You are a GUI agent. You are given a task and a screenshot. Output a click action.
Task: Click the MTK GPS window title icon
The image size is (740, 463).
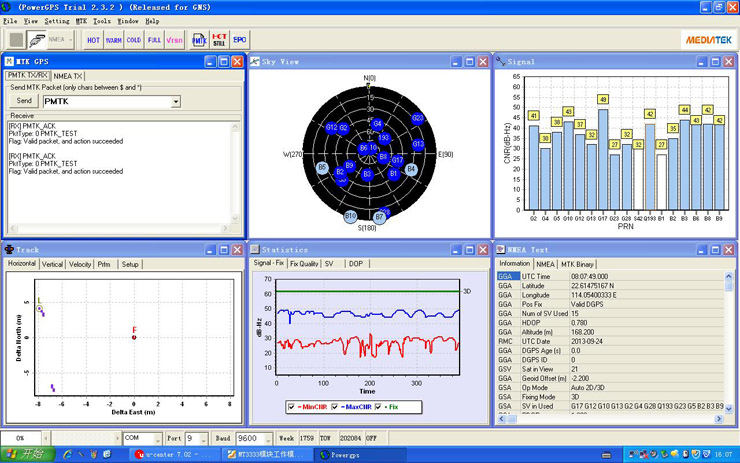pyautogui.click(x=9, y=61)
